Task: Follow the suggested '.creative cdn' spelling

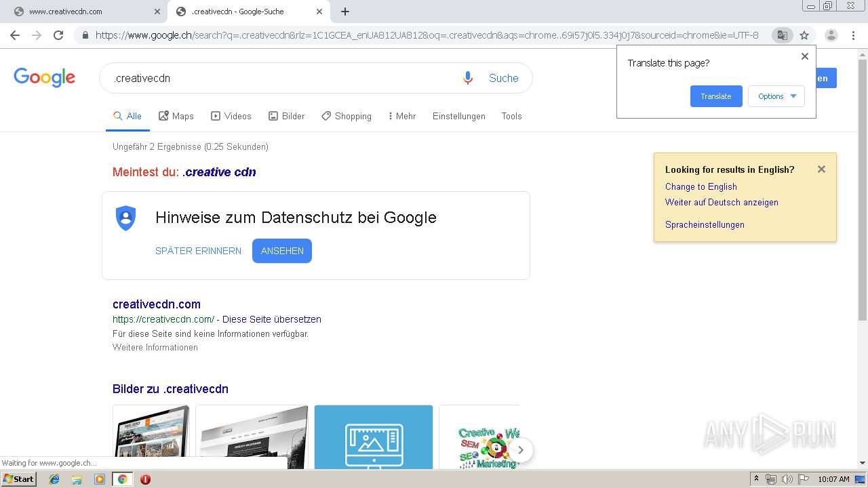Action: tap(219, 172)
